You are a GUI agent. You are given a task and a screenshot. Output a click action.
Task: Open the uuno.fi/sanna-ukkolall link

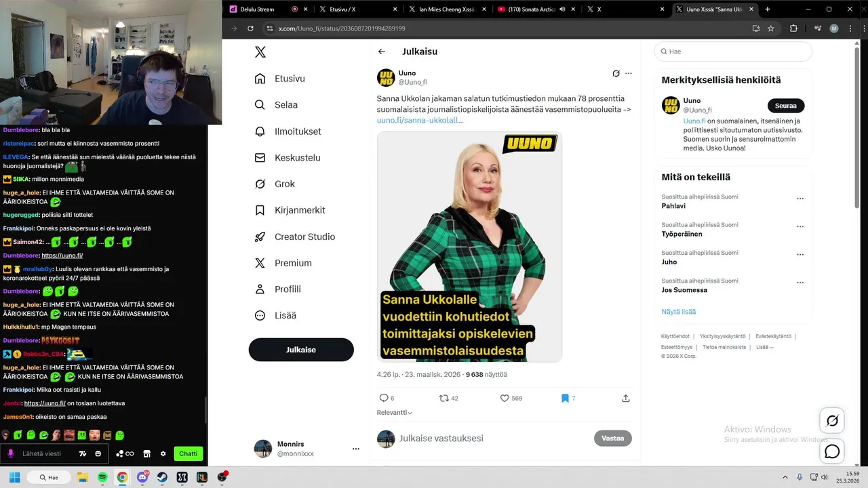[420, 120]
